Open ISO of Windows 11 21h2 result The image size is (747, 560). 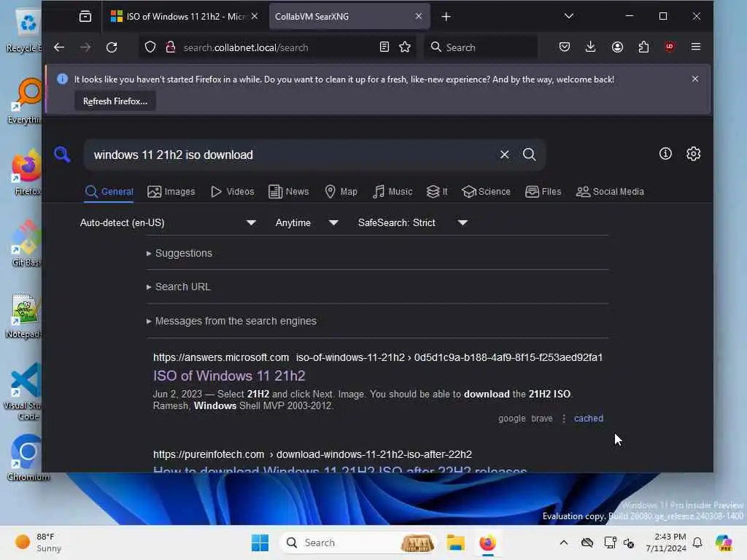(x=228, y=376)
